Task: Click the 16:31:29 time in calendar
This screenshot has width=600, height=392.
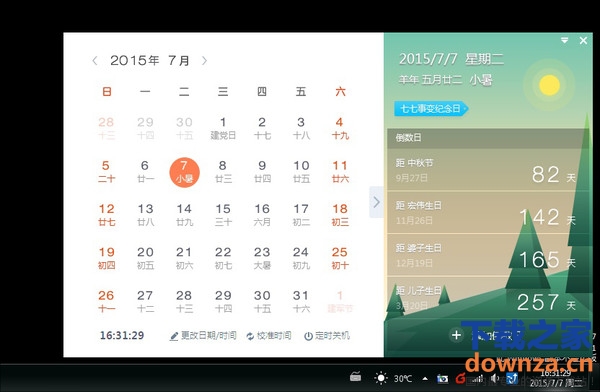Action: coord(122,336)
